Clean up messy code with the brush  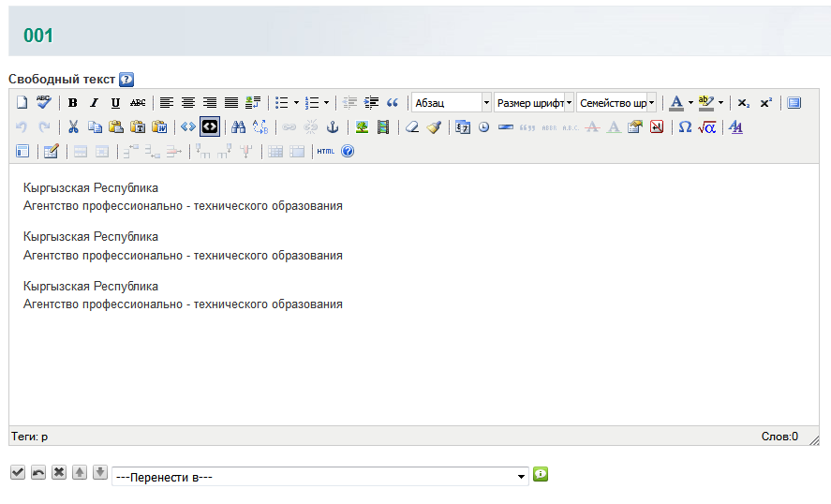tap(434, 126)
